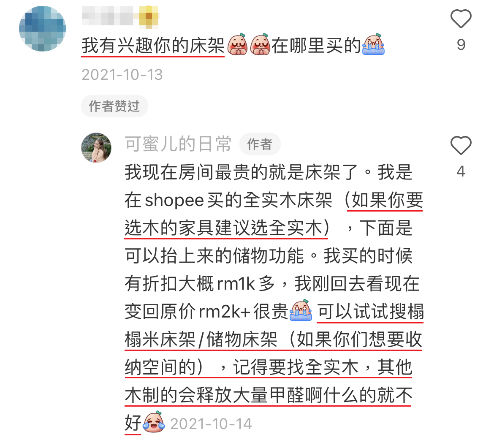Image resolution: width=494 pixels, height=448 pixels.
Task: Tap the underlined text 我有兴趣你的床架
Action: coord(153,46)
